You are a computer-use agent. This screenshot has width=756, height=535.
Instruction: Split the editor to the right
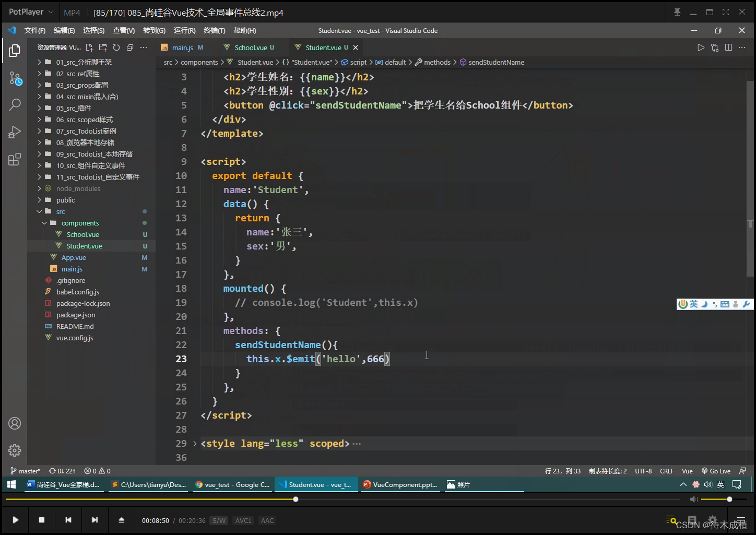[728, 47]
